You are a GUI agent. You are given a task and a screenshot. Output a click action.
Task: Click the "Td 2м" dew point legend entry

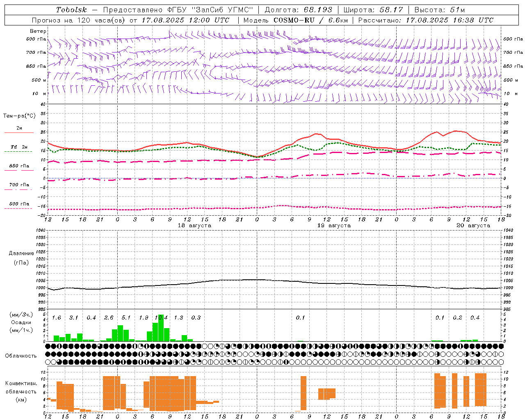19,147
